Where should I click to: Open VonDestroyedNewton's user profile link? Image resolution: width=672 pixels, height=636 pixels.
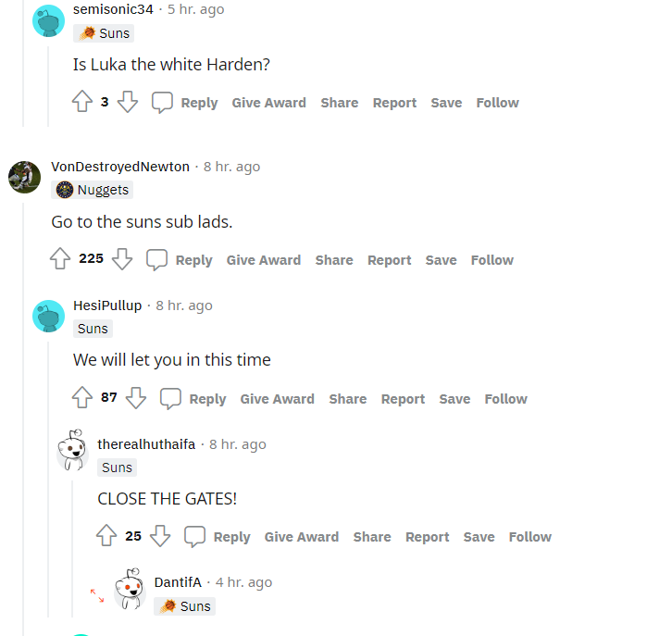(x=120, y=167)
